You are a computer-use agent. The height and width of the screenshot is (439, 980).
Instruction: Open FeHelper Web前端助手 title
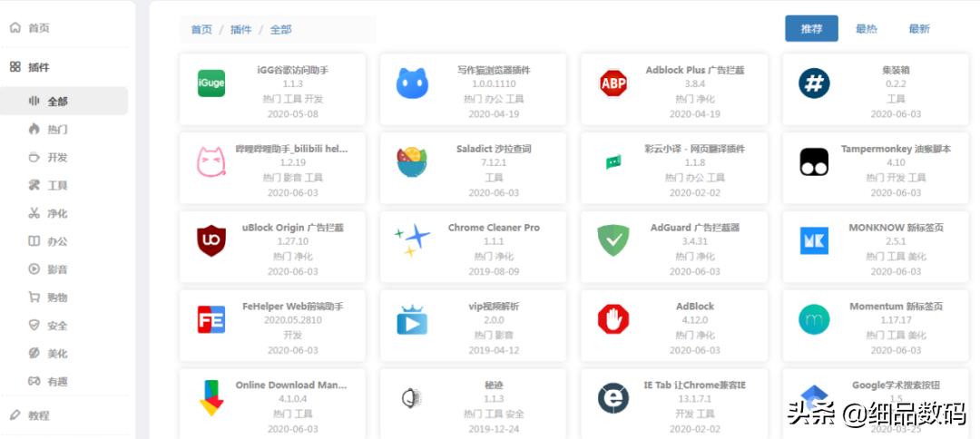coord(292,307)
